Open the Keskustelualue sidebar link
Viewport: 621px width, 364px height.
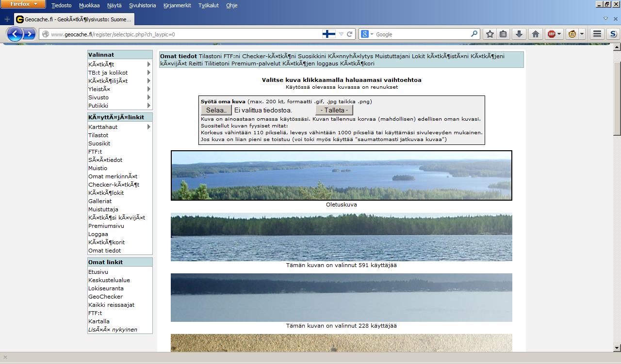tap(109, 280)
